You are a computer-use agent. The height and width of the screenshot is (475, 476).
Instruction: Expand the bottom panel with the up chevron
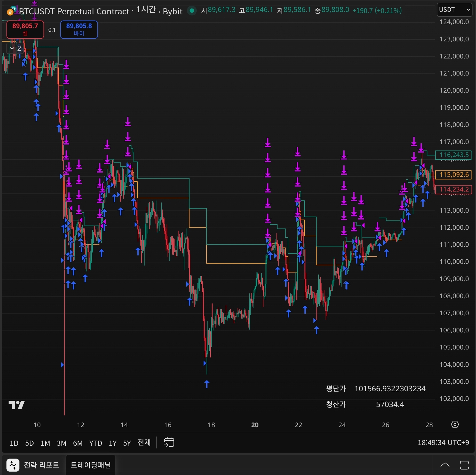pyautogui.click(x=445, y=465)
